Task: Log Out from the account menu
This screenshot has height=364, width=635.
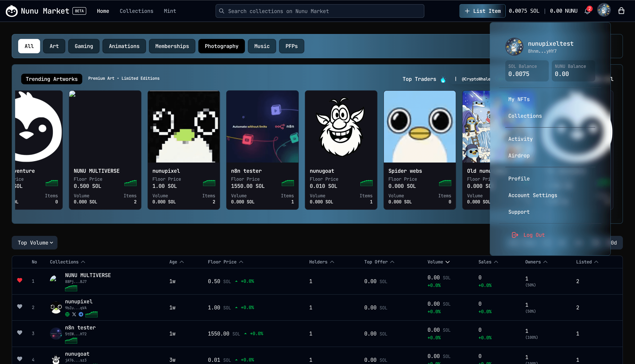Action: 534,235
